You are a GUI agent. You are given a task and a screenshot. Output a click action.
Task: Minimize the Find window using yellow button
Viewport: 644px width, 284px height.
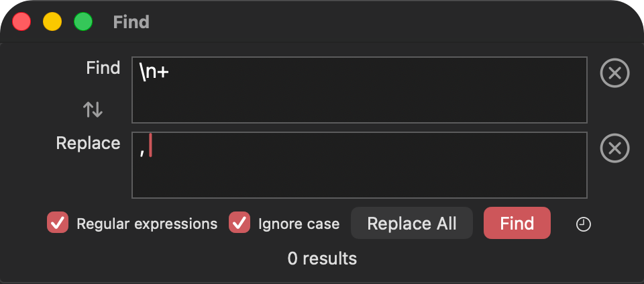[52, 21]
